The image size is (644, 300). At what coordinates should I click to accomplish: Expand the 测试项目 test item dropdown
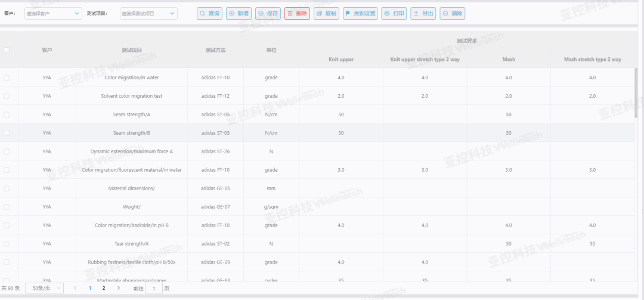[x=148, y=14]
